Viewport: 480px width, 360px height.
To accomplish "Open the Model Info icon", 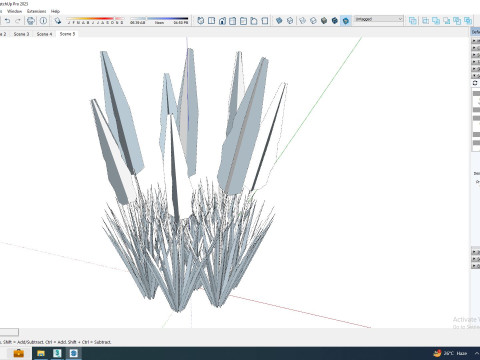I will click(43, 21).
